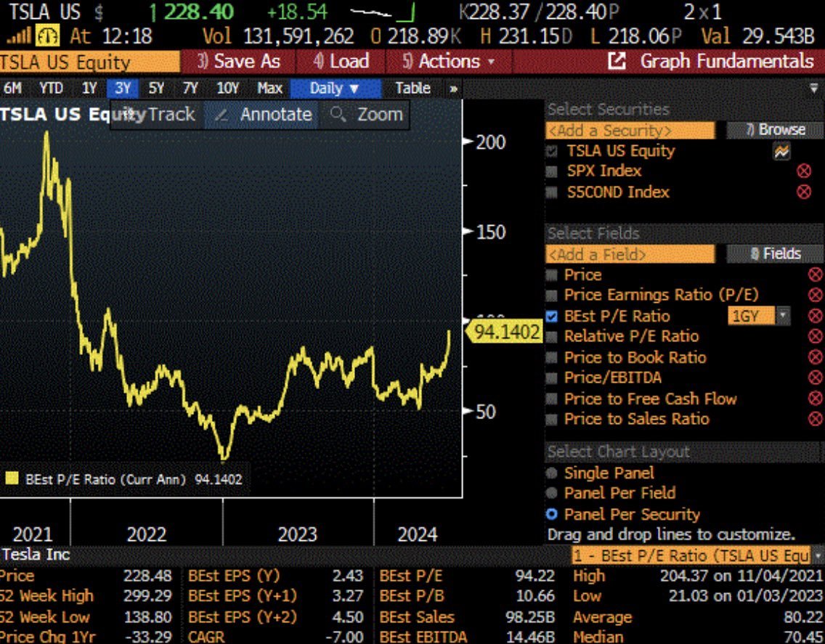The image size is (825, 644).
Task: Open the 1GY period dropdown for BEst P/E
Action: point(783,316)
